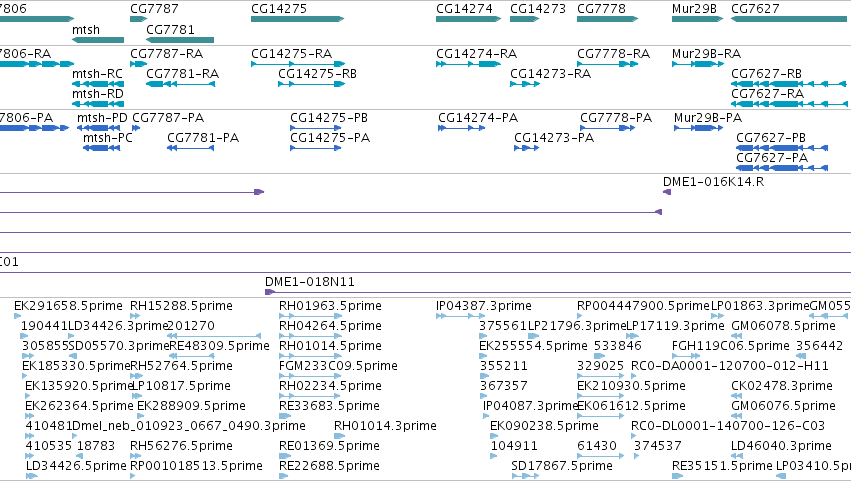The height and width of the screenshot is (481, 851).
Task: Select EST RH56276.5prime
Action: (181, 446)
